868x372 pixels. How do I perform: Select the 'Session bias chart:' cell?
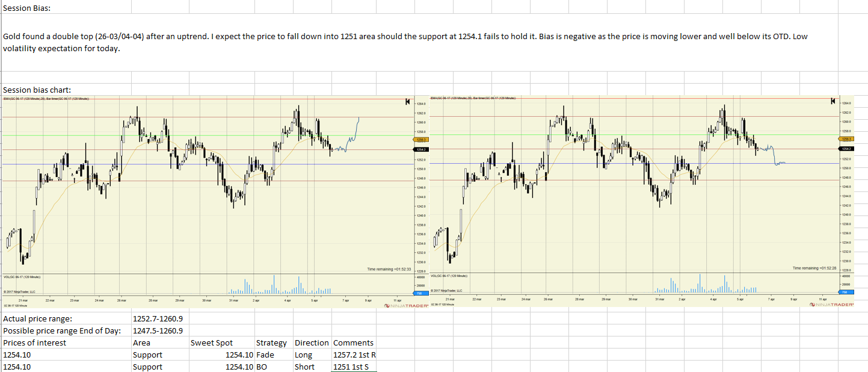pos(66,90)
